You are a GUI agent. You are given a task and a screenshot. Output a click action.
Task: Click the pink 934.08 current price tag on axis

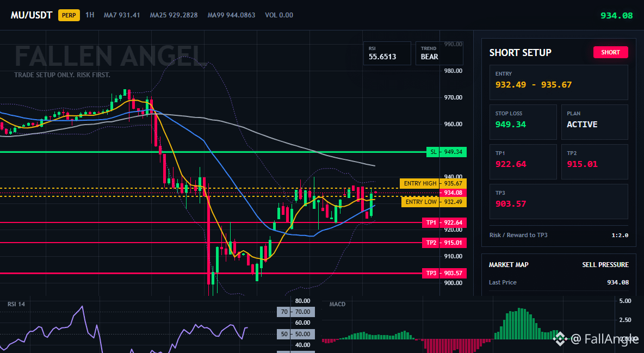tap(453, 193)
